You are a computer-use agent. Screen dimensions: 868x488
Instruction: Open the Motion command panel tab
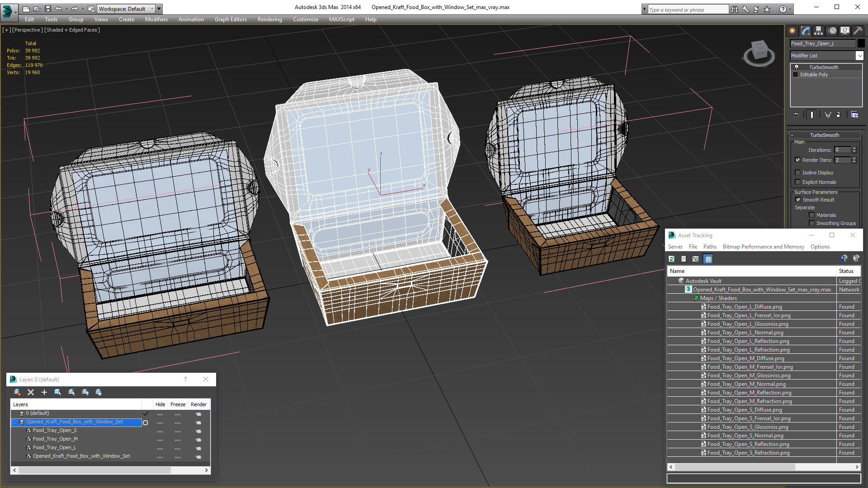[832, 31]
